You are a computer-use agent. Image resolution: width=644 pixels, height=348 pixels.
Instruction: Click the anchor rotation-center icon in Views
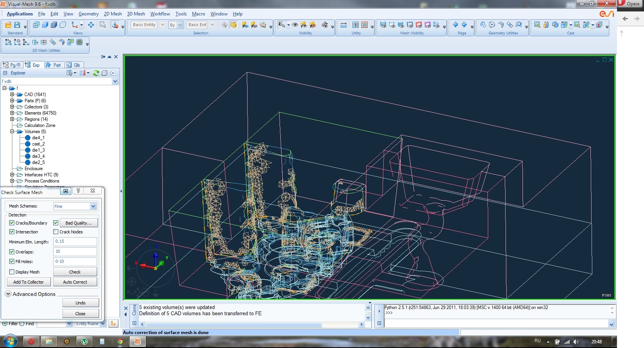point(115,25)
